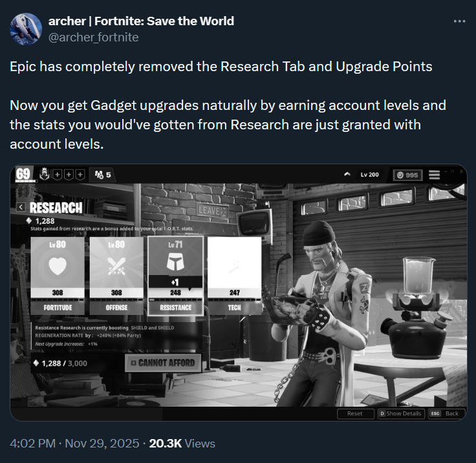Click the Research back arrow chevron

(21, 208)
